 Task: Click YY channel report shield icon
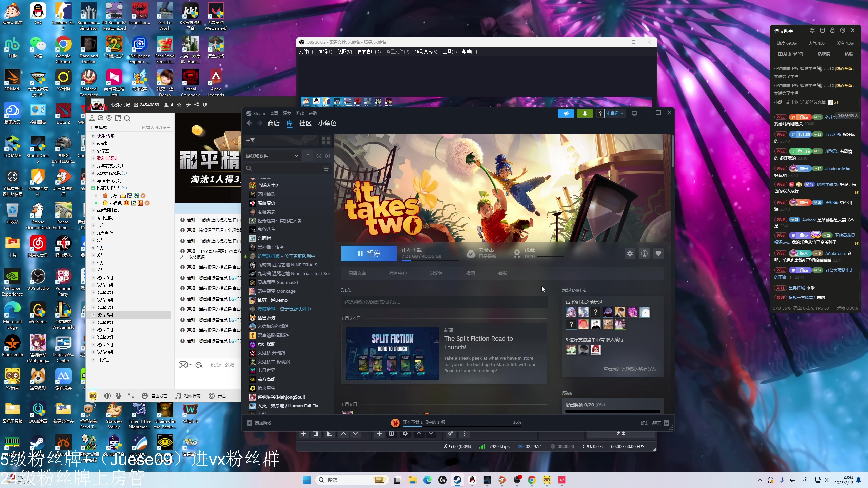[x=205, y=105]
